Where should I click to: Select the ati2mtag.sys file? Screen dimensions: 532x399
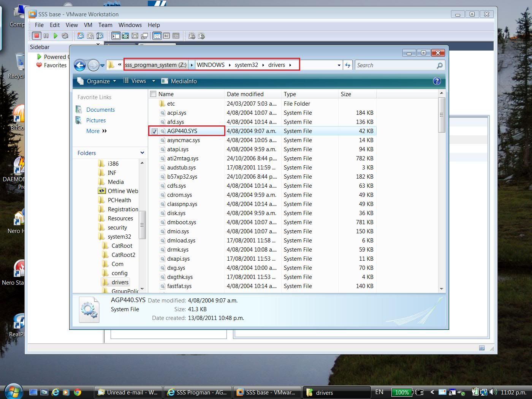click(183, 158)
